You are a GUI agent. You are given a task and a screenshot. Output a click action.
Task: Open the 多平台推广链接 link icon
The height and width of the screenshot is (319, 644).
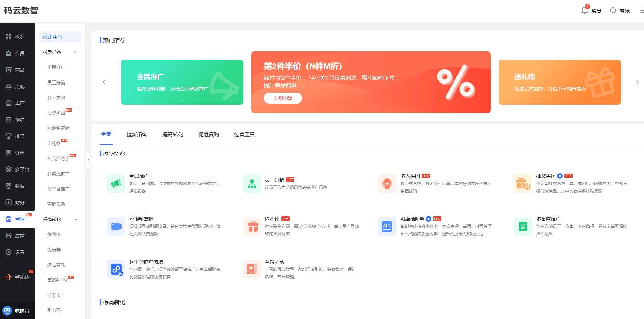click(116, 269)
